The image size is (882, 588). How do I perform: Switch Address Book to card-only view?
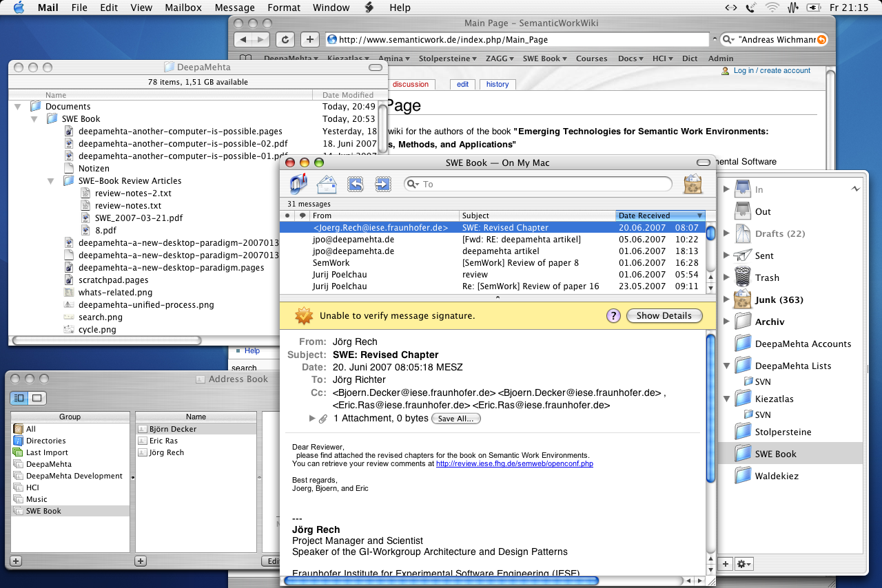tap(37, 398)
